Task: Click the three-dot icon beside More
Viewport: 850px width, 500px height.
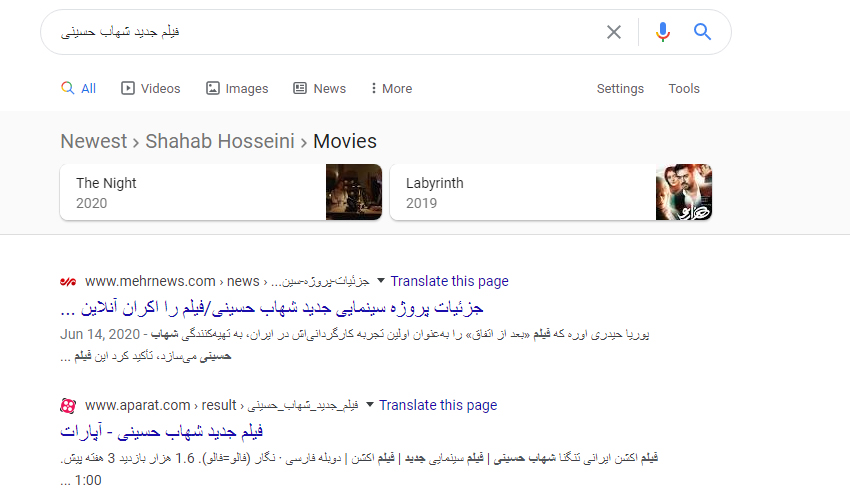Action: [373, 88]
